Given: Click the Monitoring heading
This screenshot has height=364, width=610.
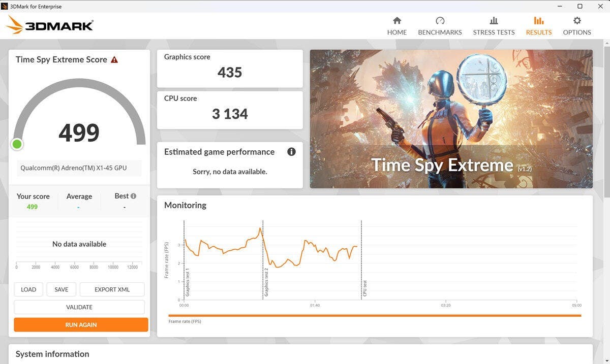Looking at the screenshot, I should [185, 205].
